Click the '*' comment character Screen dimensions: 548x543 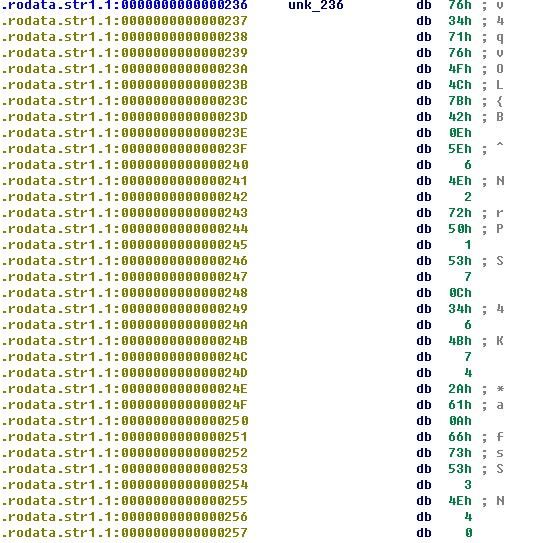(500, 389)
